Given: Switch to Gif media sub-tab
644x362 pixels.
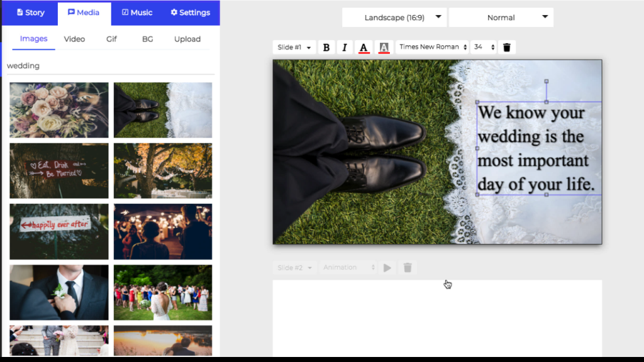Looking at the screenshot, I should click(111, 39).
